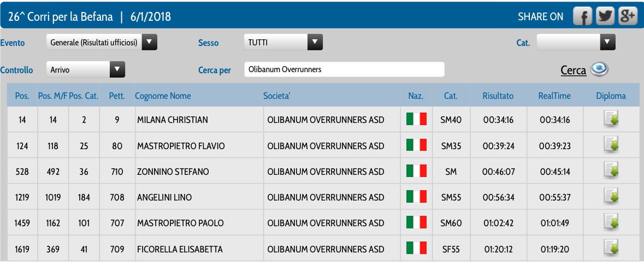644x265 pixels.
Task: Download diploma for Ficorella Elisabetta
Action: pyautogui.click(x=611, y=249)
